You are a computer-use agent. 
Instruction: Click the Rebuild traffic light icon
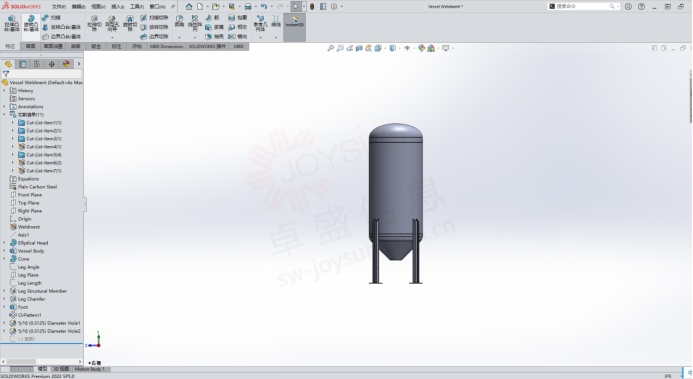click(x=312, y=7)
